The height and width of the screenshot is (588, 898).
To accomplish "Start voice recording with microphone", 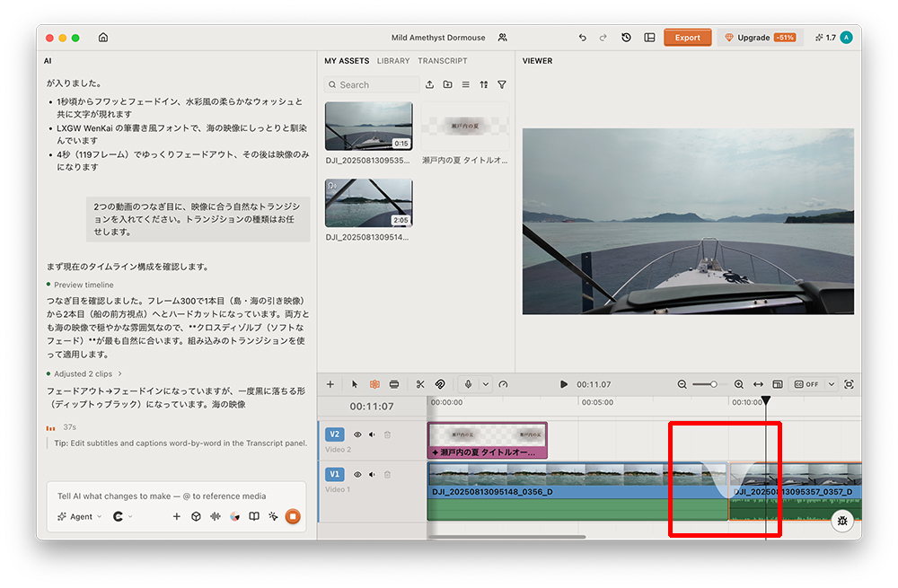I will point(468,384).
